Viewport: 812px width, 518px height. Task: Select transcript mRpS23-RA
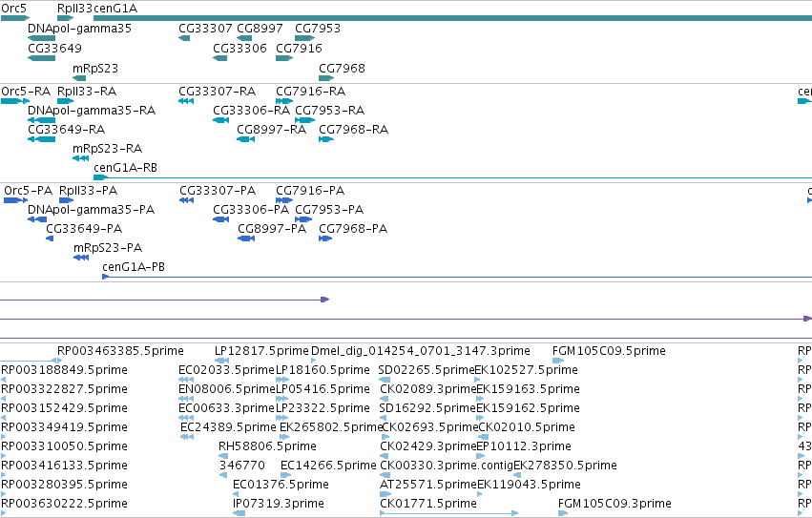click(x=81, y=158)
